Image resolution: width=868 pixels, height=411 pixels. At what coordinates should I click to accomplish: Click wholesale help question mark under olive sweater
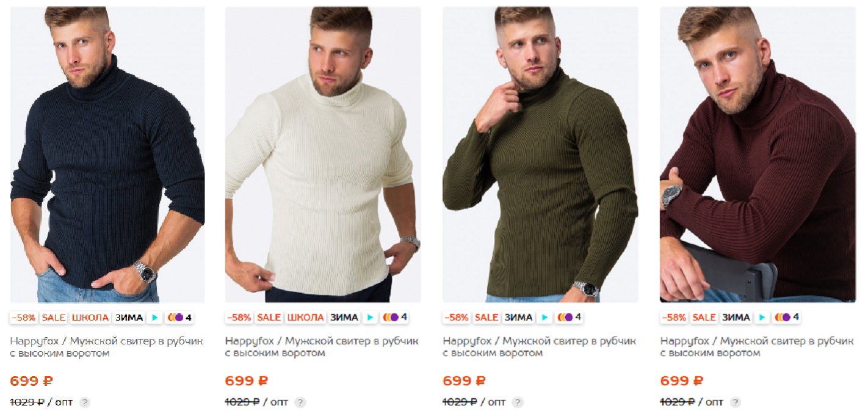[x=518, y=402]
